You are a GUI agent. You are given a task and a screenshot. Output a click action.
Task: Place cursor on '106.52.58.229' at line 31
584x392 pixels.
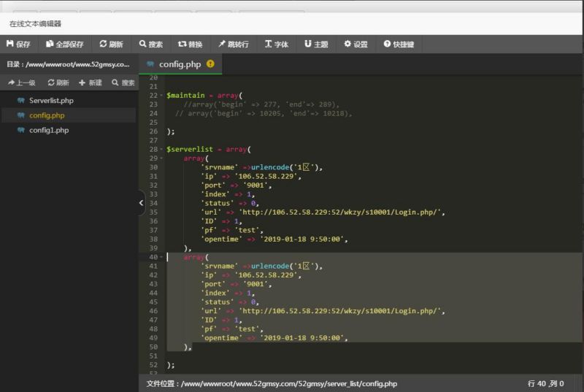pos(266,176)
